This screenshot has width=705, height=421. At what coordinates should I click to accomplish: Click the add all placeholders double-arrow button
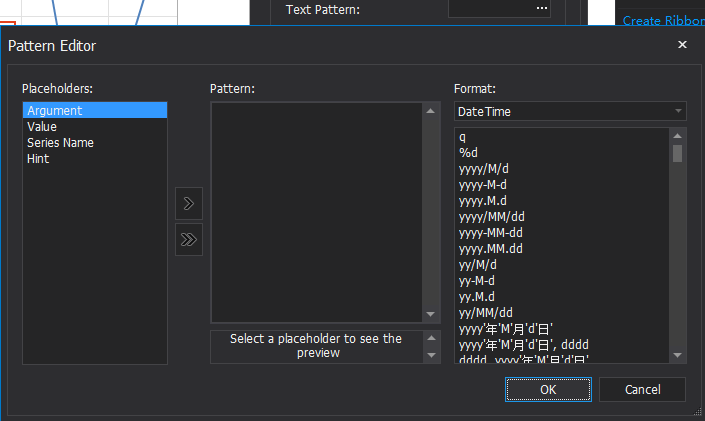click(x=189, y=239)
